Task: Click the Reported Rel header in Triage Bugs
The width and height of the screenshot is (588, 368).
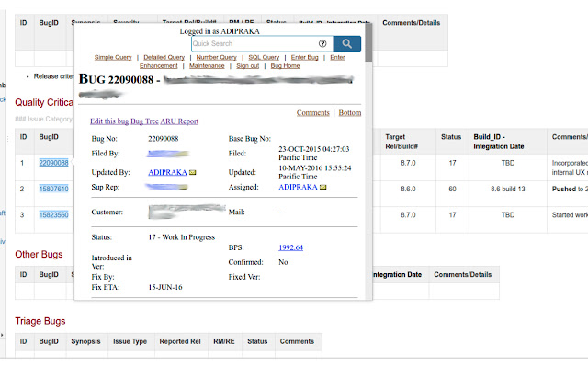Action: [x=180, y=341]
